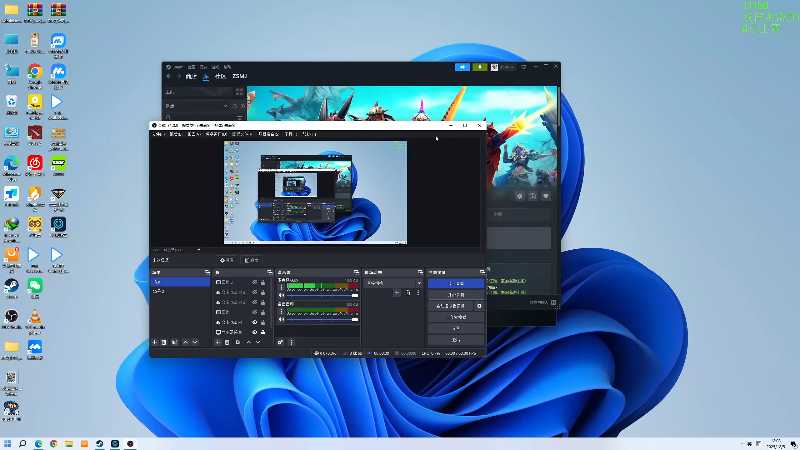Enable Studio Mode button in Controls
Image resolution: width=800 pixels, height=450 pixels.
[x=456, y=317]
